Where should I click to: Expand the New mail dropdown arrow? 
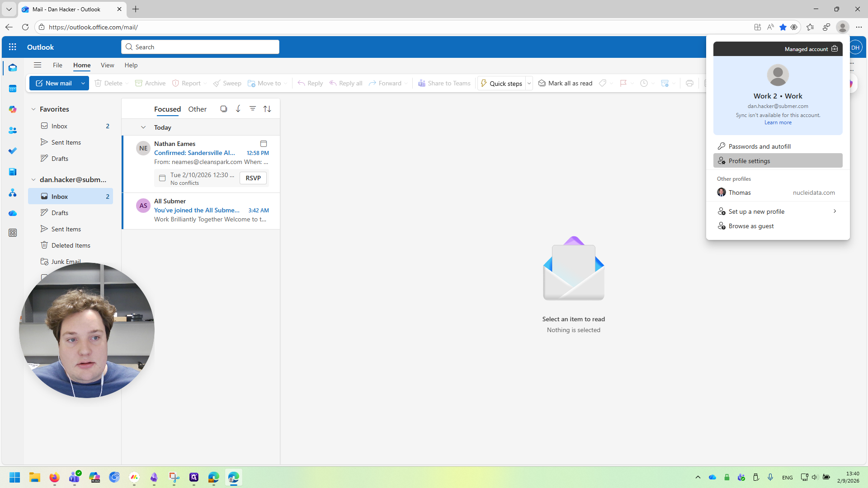click(83, 83)
